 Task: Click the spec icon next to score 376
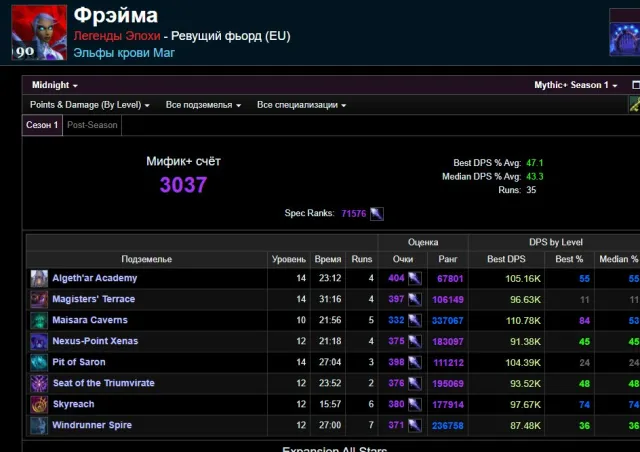tap(415, 383)
